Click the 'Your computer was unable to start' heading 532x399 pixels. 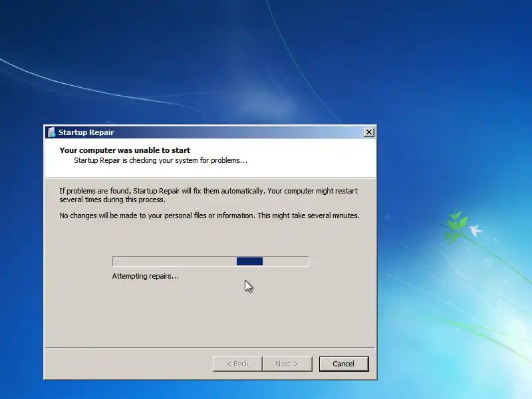125,150
